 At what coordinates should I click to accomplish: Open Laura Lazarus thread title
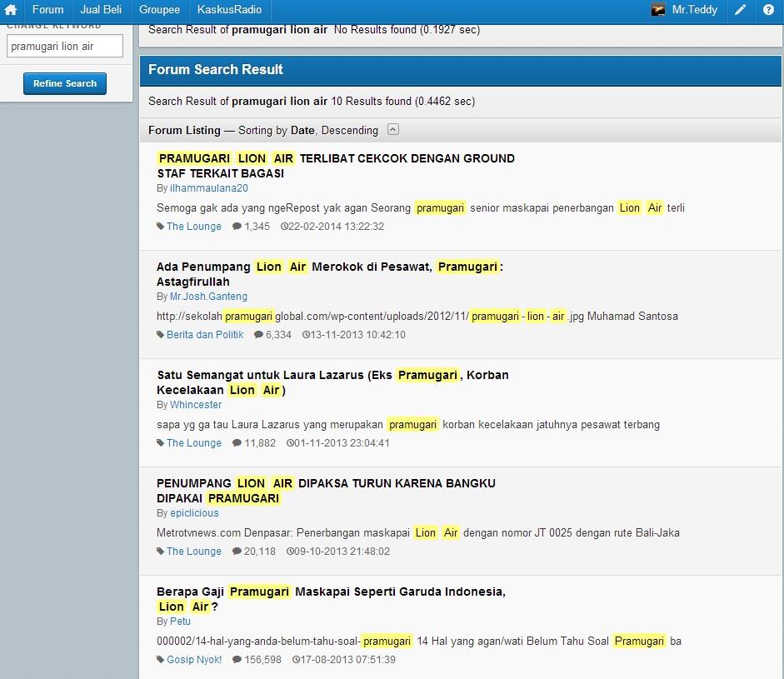point(332,382)
